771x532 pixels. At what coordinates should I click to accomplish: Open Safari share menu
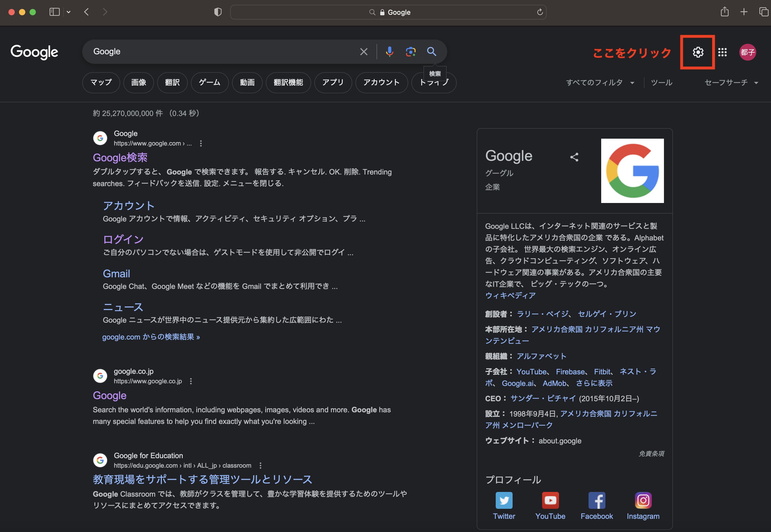tap(724, 12)
